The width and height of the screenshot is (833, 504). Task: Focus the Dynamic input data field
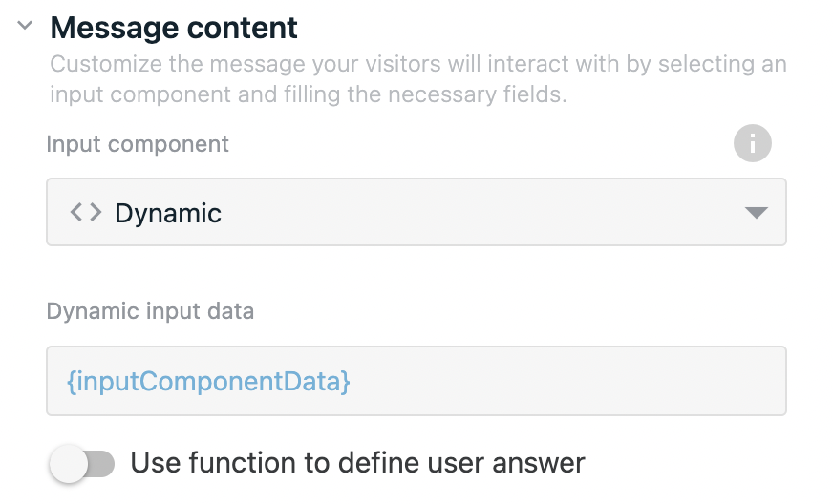pyautogui.click(x=416, y=381)
